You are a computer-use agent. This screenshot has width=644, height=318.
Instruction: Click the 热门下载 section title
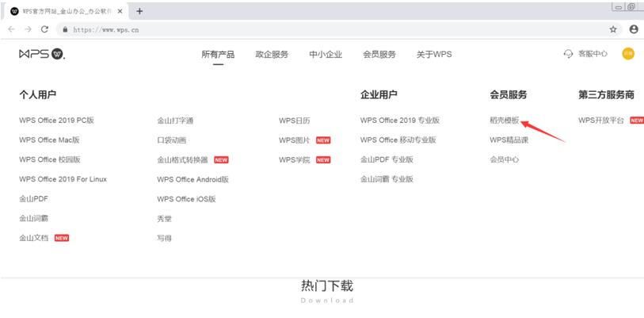click(x=327, y=285)
